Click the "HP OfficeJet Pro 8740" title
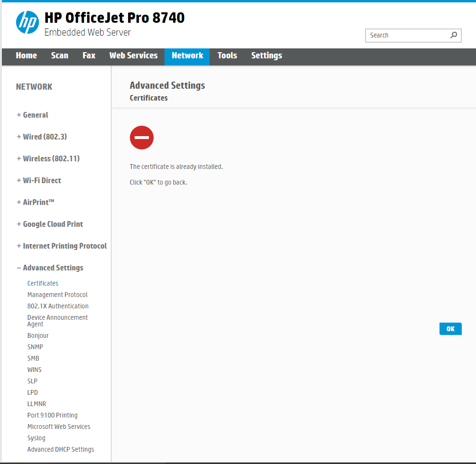This screenshot has height=464, width=476. [x=114, y=18]
